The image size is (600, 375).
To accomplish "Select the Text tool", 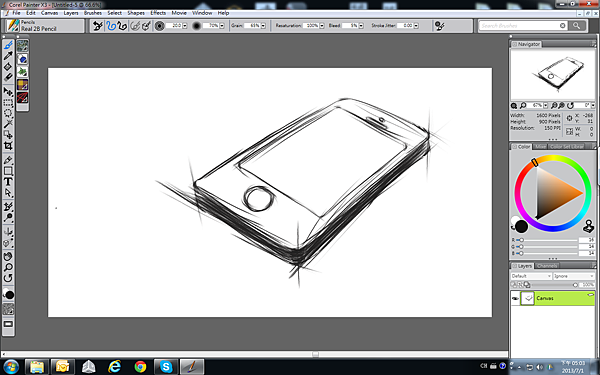I will pos(8,182).
